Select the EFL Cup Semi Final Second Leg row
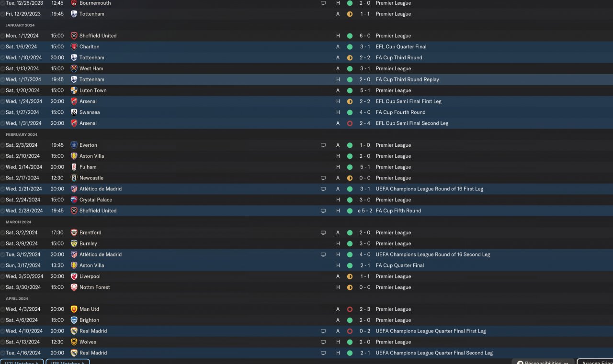 (x=412, y=123)
